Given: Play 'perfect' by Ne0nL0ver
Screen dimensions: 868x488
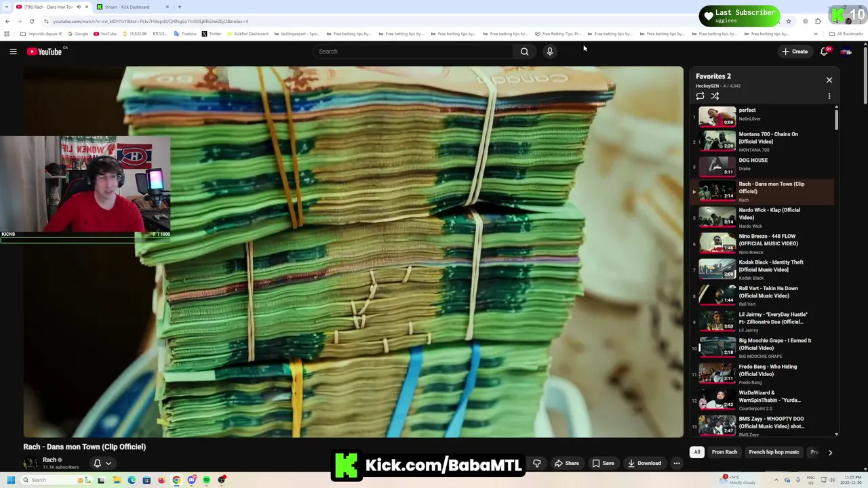Looking at the screenshot, I should [762, 117].
